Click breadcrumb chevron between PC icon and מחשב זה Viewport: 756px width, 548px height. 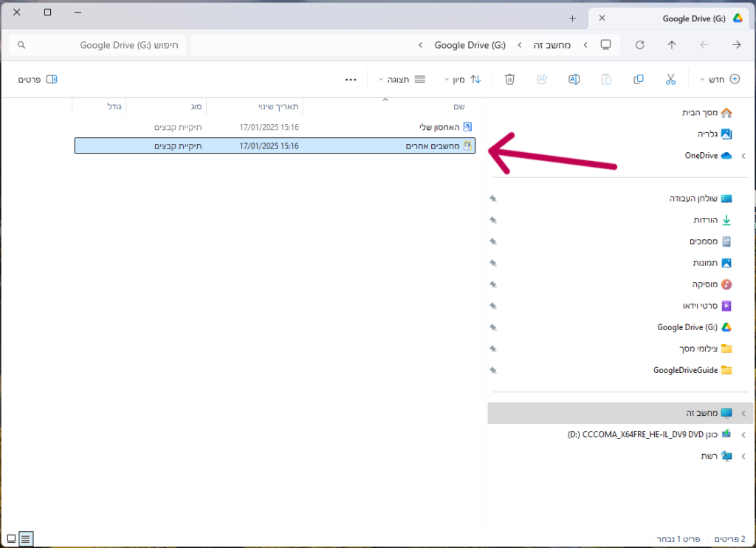585,45
